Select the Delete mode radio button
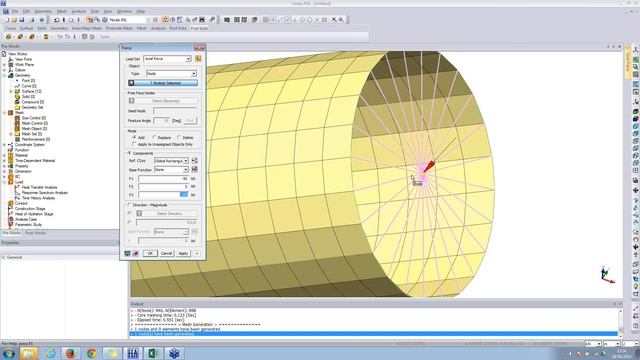 pyautogui.click(x=179, y=138)
